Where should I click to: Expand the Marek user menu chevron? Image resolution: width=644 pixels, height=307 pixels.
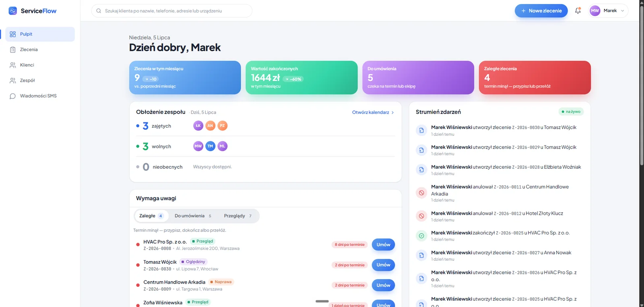click(x=623, y=11)
